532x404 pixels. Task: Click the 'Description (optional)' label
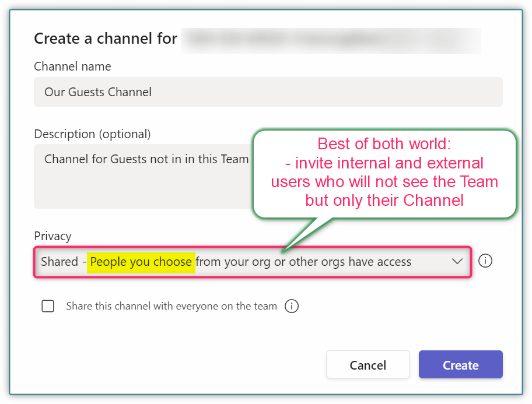pyautogui.click(x=92, y=134)
